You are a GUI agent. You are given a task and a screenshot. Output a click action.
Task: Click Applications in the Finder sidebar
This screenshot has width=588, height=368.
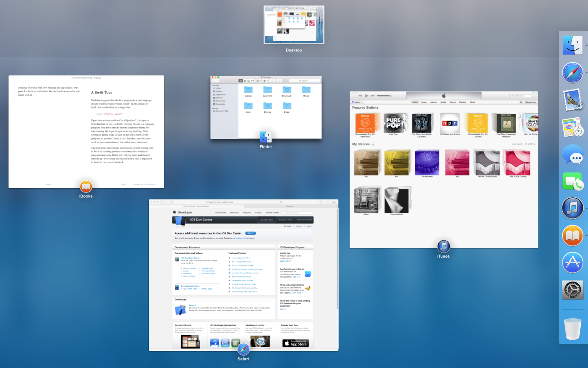tap(221, 95)
